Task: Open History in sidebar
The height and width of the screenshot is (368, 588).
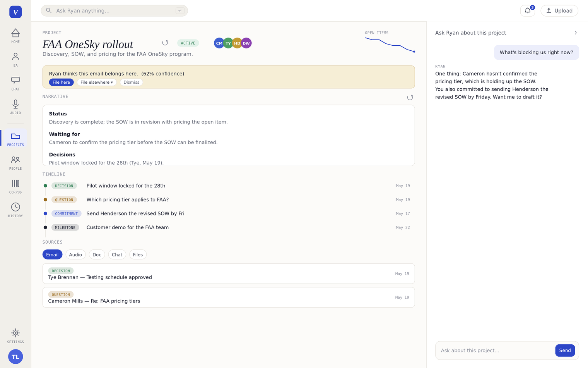Action: 15,210
